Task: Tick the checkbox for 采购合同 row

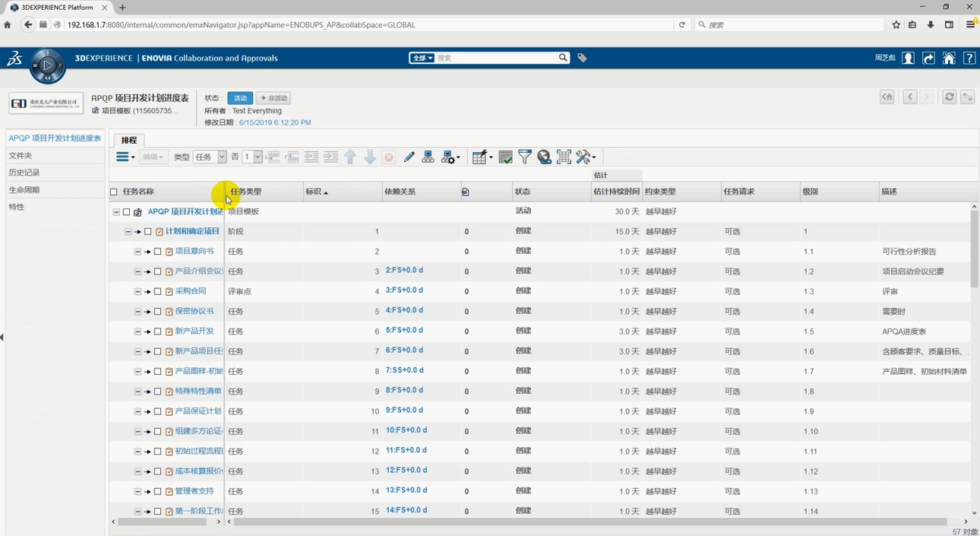Action: (158, 291)
